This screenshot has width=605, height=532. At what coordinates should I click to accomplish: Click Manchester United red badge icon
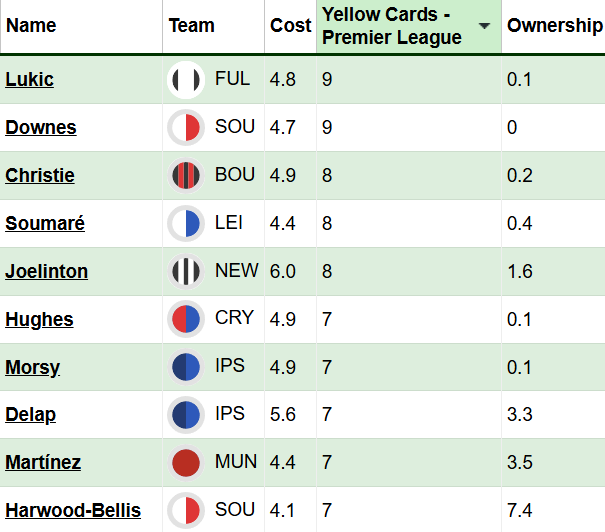tap(185, 463)
